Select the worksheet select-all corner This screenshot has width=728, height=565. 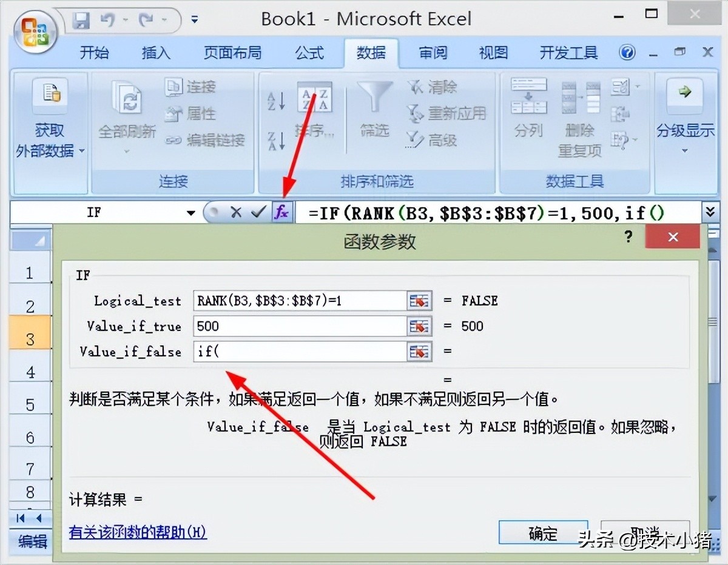pos(30,241)
